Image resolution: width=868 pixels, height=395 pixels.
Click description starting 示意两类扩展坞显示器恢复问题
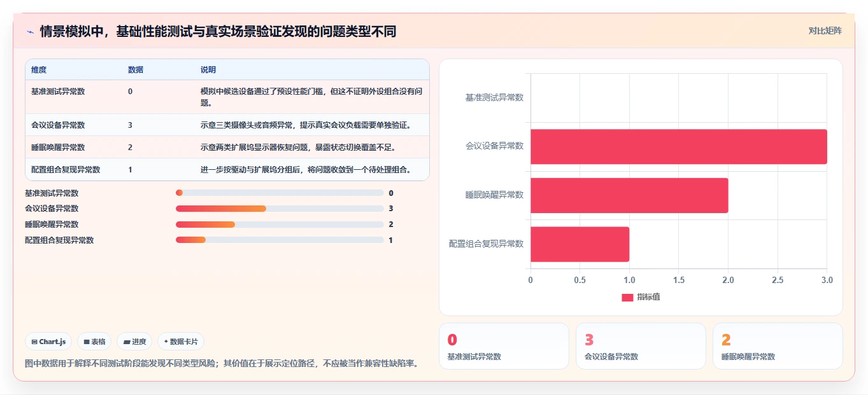298,147
